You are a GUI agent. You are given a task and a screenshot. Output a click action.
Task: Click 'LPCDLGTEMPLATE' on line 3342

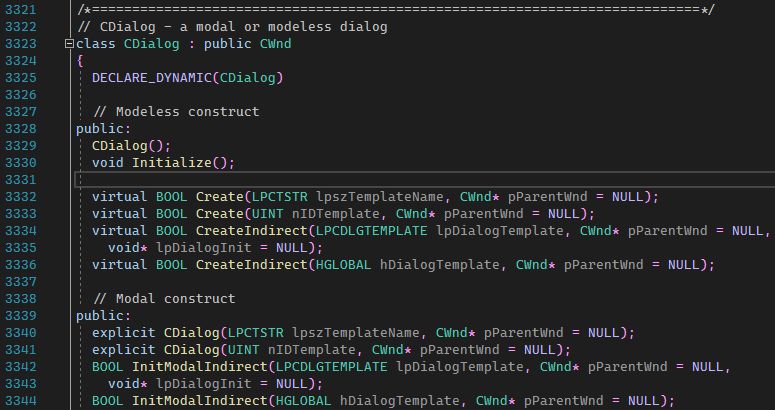click(332, 367)
